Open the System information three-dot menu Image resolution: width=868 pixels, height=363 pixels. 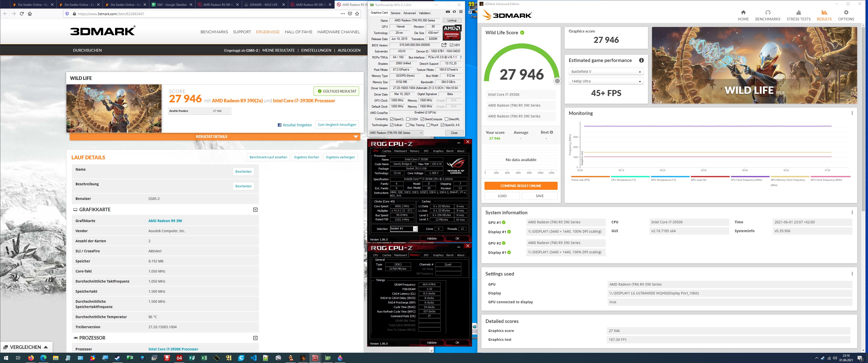click(852, 213)
